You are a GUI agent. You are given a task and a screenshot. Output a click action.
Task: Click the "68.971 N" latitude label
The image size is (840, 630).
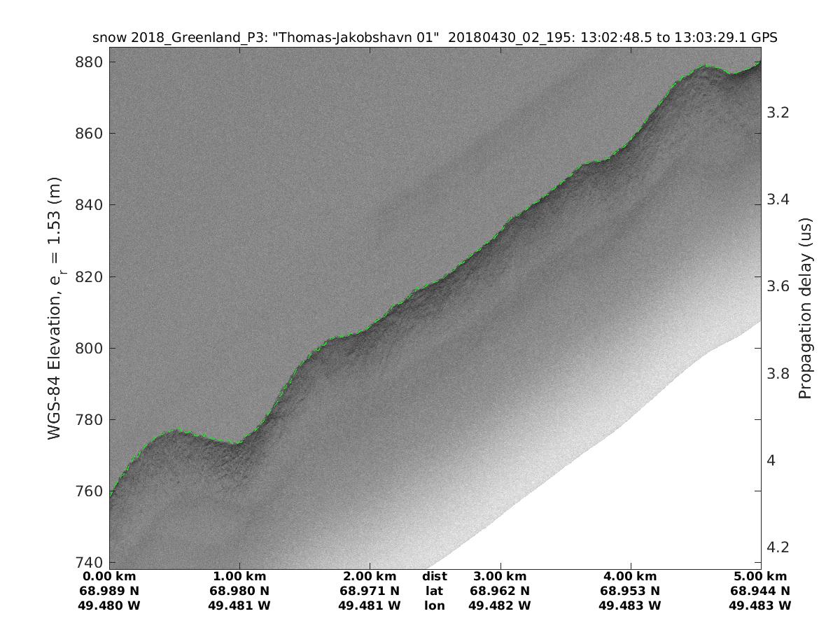click(x=370, y=591)
